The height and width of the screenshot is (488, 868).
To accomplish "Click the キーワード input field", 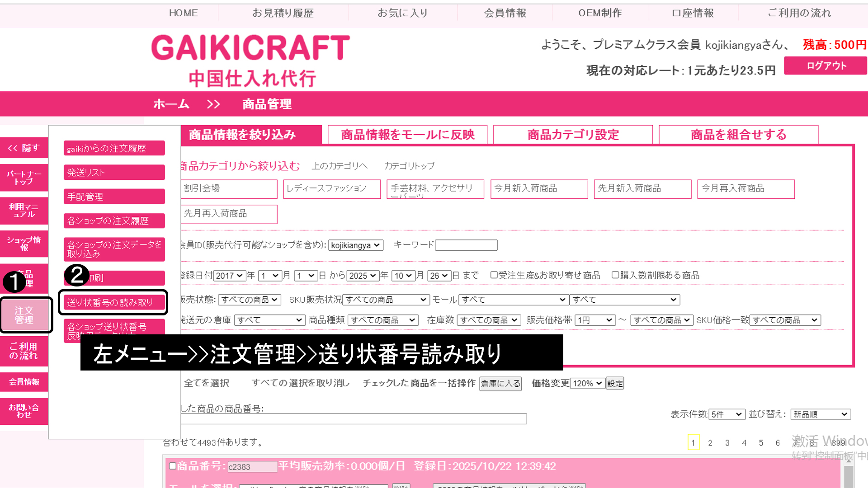I will coord(466,245).
